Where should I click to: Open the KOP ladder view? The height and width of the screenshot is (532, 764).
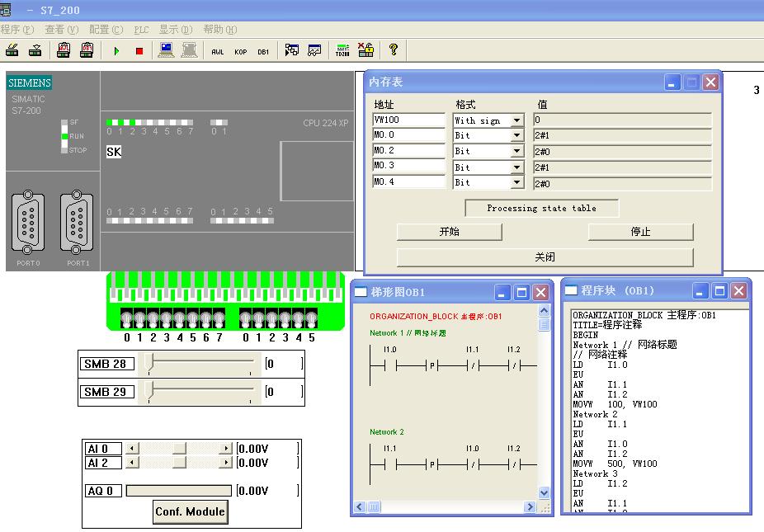pos(240,51)
